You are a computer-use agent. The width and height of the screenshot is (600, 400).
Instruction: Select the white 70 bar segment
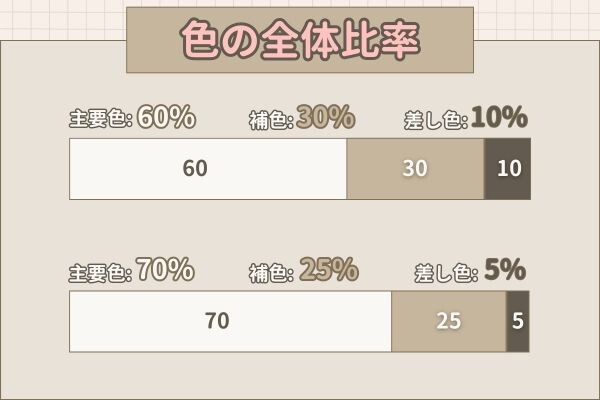point(231,321)
